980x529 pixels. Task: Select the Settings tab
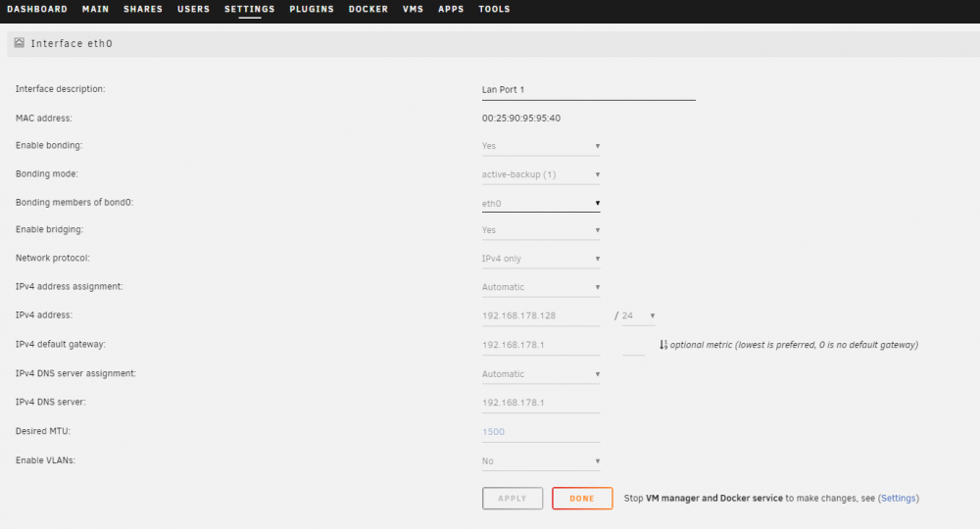click(x=249, y=10)
